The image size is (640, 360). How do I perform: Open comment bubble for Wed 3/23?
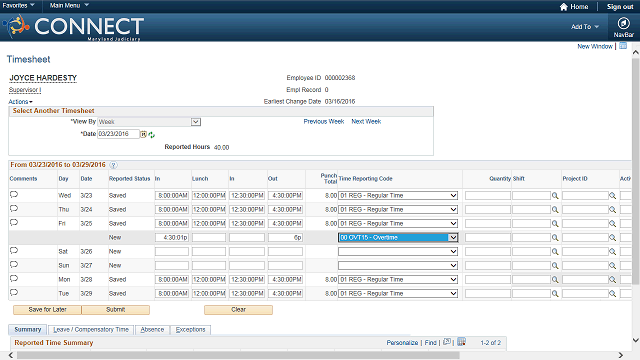(x=14, y=194)
